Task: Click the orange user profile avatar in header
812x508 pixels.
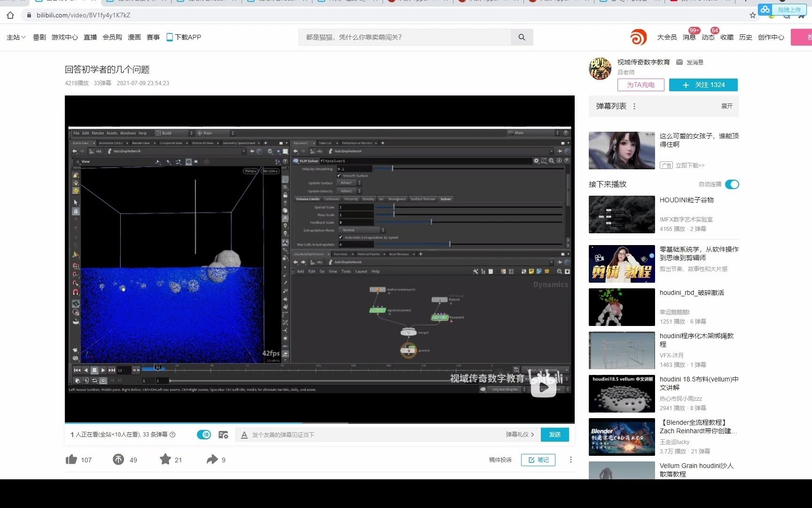Action: click(638, 37)
